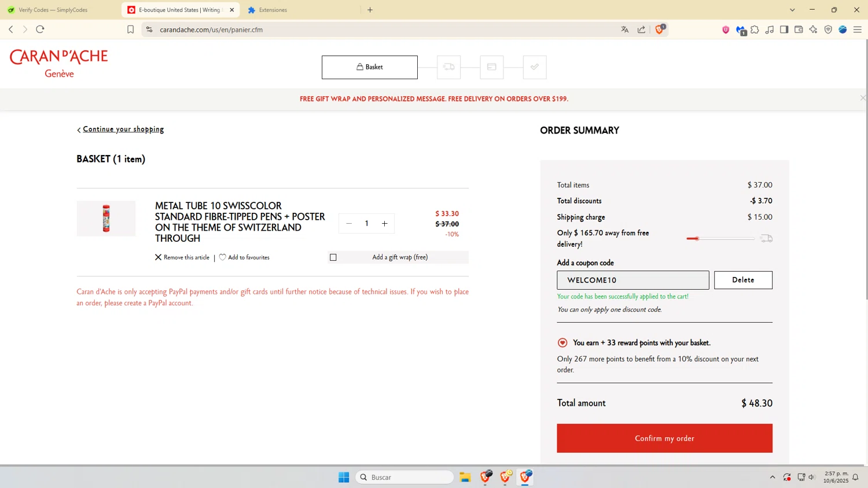Click Confirm my order button
The image size is (868, 488).
coord(664,438)
